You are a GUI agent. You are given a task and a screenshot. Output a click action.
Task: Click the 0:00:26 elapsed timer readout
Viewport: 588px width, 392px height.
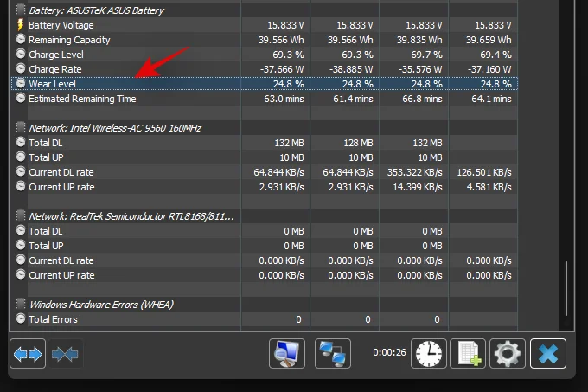(x=389, y=352)
